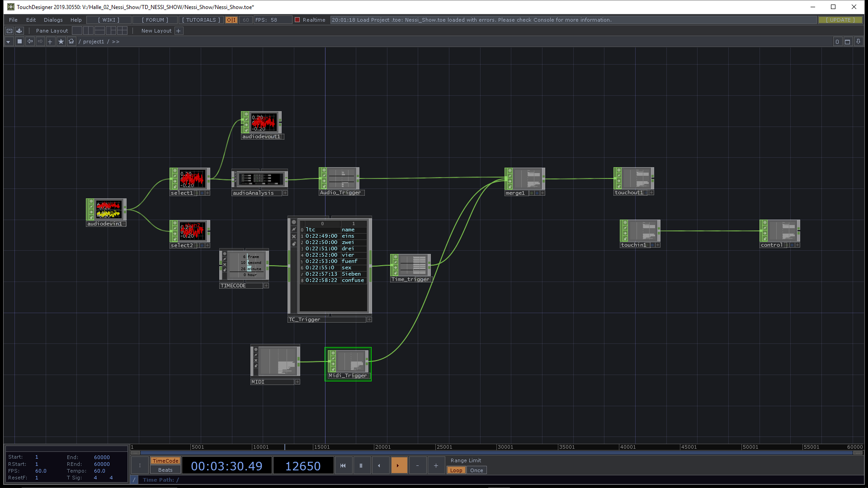Click the Home network icon in path bar
868x488 pixels.
71,42
